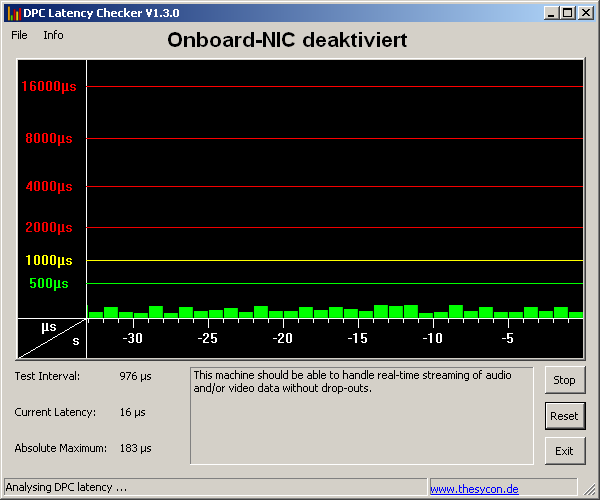The image size is (600, 500).
Task: Click the 8000µs axis label
Action: tap(49, 138)
